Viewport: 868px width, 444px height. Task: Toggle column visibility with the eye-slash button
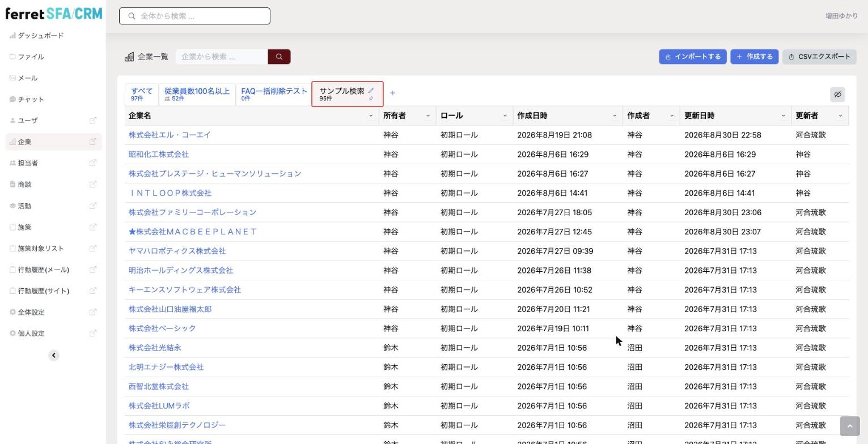click(x=837, y=95)
